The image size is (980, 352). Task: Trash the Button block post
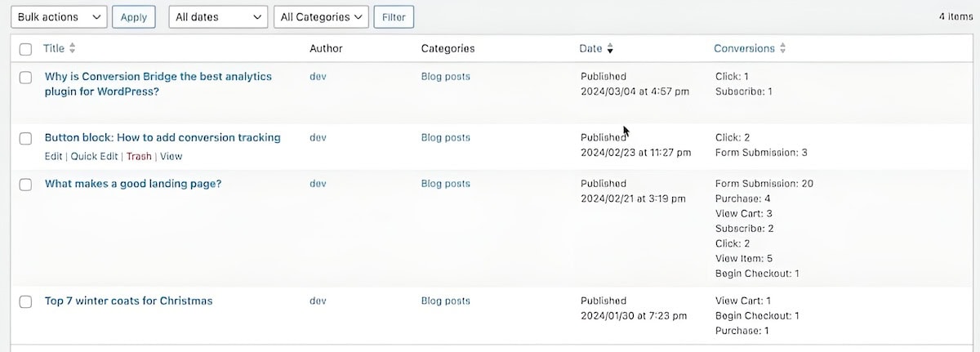pos(139,156)
